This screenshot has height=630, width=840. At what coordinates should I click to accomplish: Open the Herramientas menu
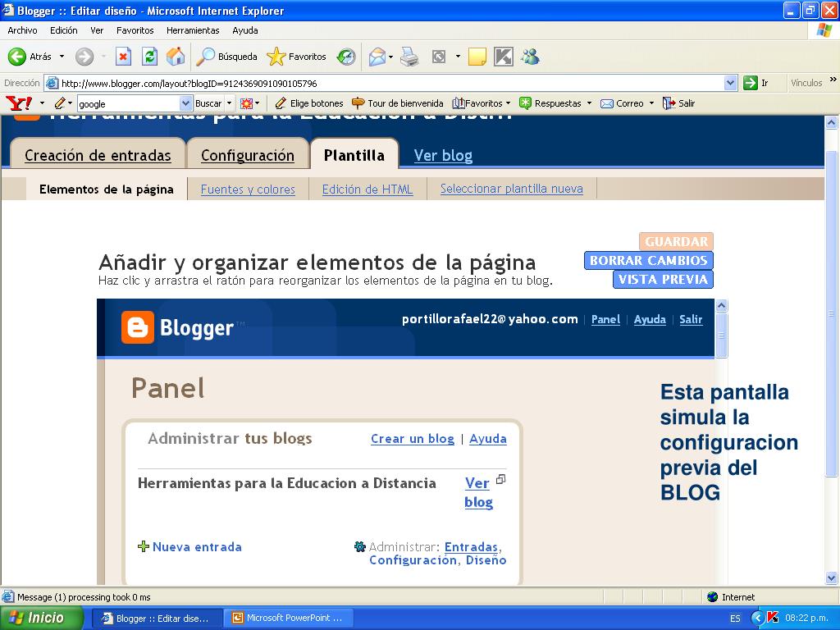click(x=193, y=30)
